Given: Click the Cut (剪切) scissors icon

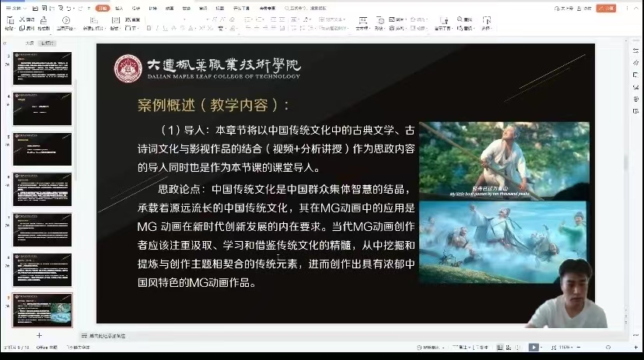Looking at the screenshot, I should pos(22,18).
